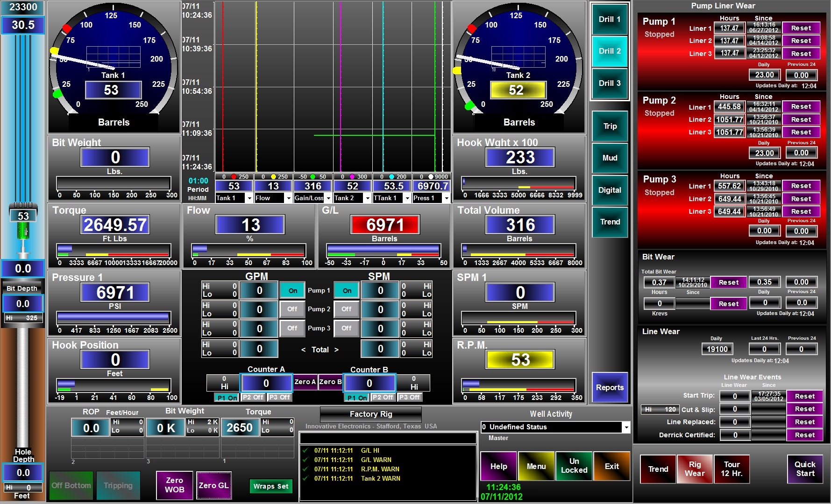The image size is (831, 504).
Task: Open the Digital display screen
Action: [609, 190]
